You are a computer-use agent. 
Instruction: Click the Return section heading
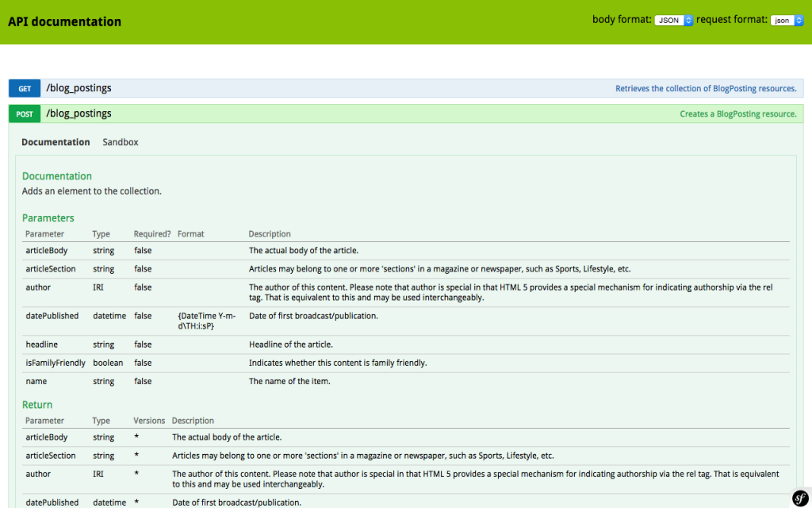tap(36, 405)
